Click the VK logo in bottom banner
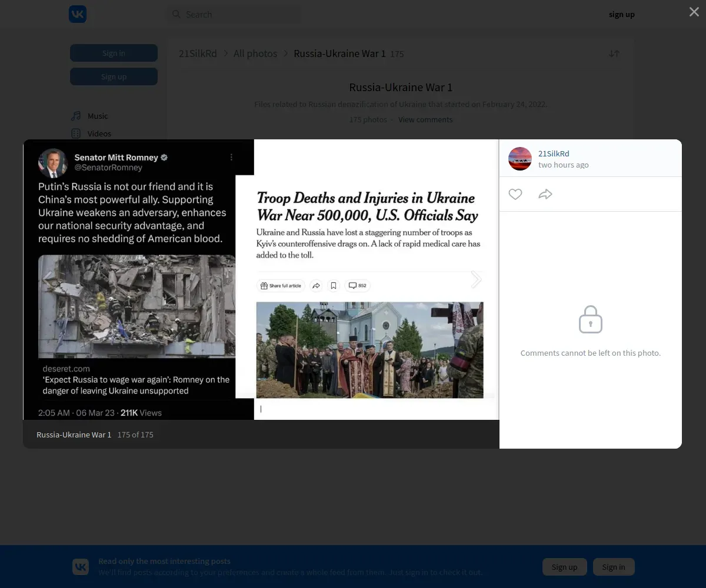The image size is (706, 588). click(81, 567)
